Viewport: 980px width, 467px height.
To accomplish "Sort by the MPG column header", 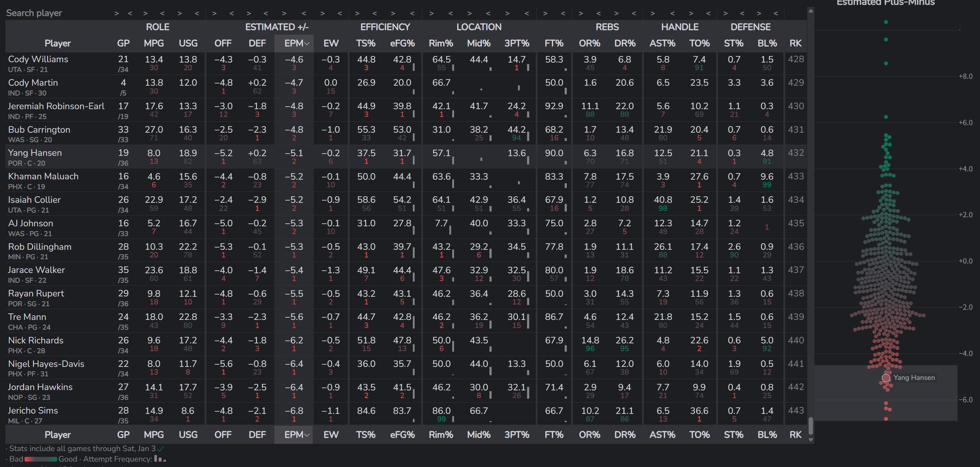I will point(154,43).
